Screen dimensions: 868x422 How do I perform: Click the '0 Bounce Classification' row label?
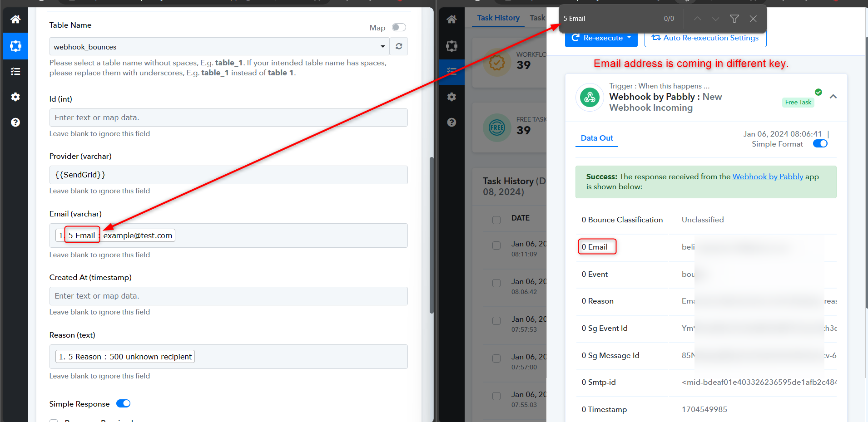[x=622, y=220]
